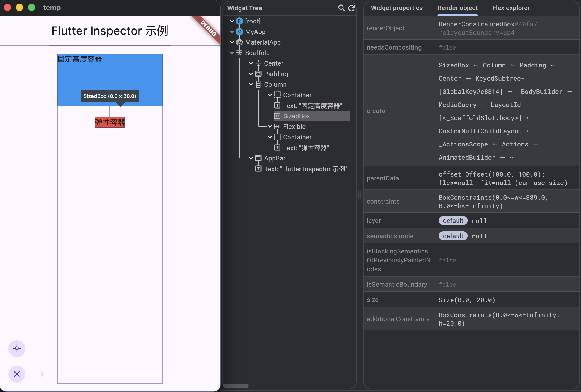This screenshot has width=581, height=392.
Task: Click the constraints BoxConstraints value
Action: 493,202
